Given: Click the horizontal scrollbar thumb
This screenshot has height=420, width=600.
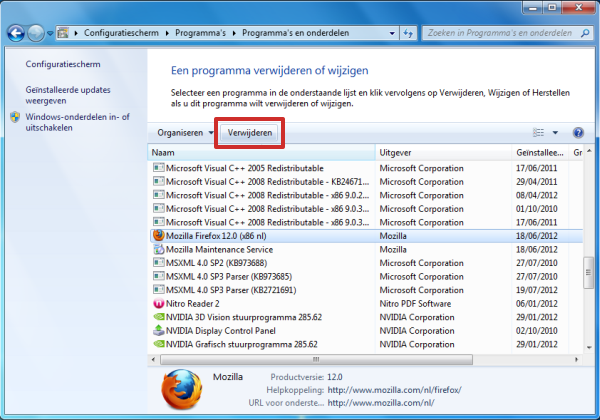Looking at the screenshot, I should coord(316,360).
